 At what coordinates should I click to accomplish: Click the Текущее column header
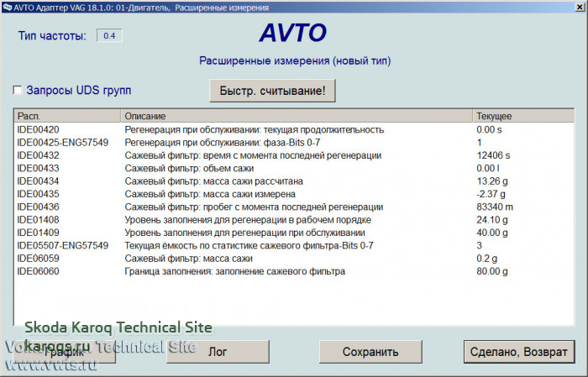[523, 116]
